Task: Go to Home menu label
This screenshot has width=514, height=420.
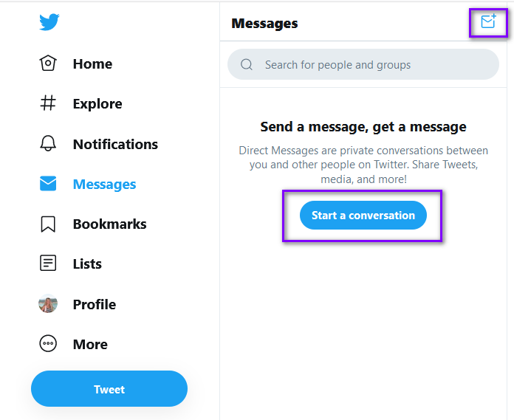Action: click(92, 63)
